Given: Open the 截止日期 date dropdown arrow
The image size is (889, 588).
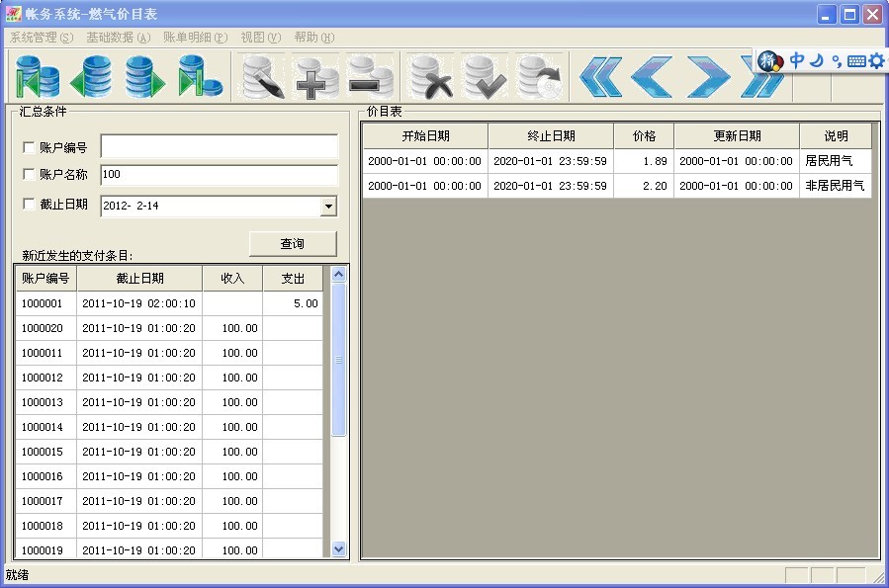Looking at the screenshot, I should 328,207.
